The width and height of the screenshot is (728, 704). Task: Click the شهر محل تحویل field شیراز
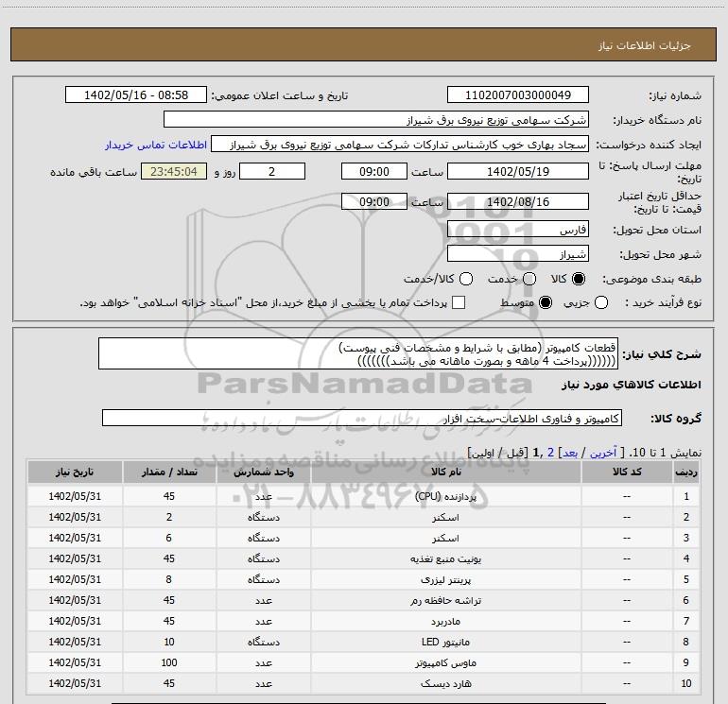(518, 253)
